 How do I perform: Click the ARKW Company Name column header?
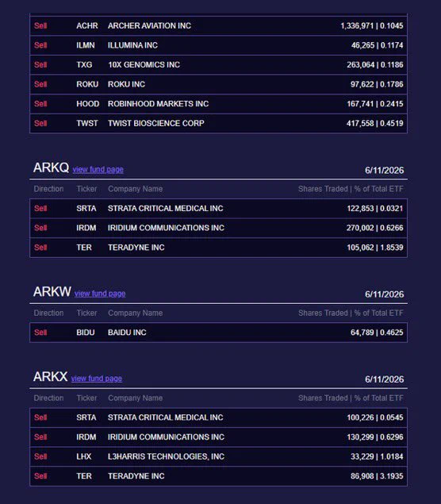(135, 313)
